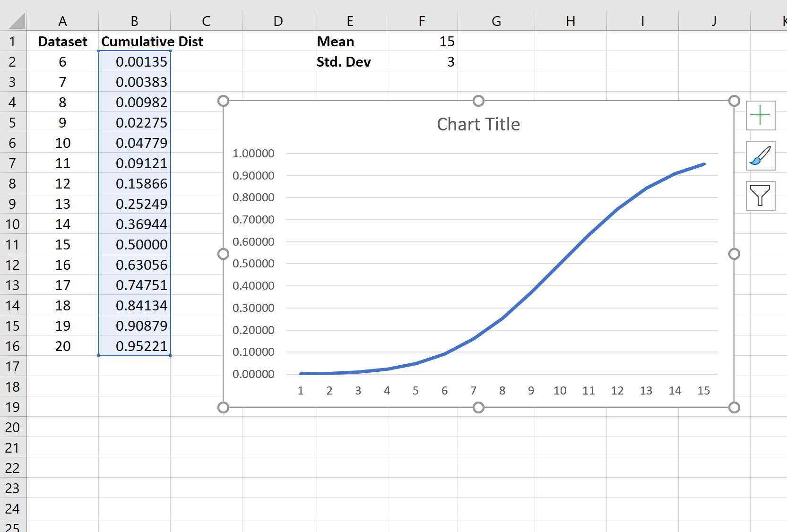The width and height of the screenshot is (787, 532).
Task: Select the Dataset header cell
Action: (x=62, y=42)
